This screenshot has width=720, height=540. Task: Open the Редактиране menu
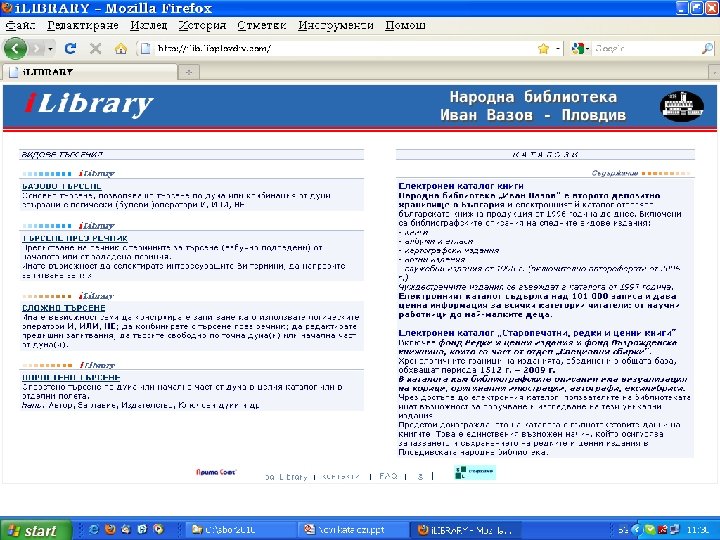coord(83,25)
